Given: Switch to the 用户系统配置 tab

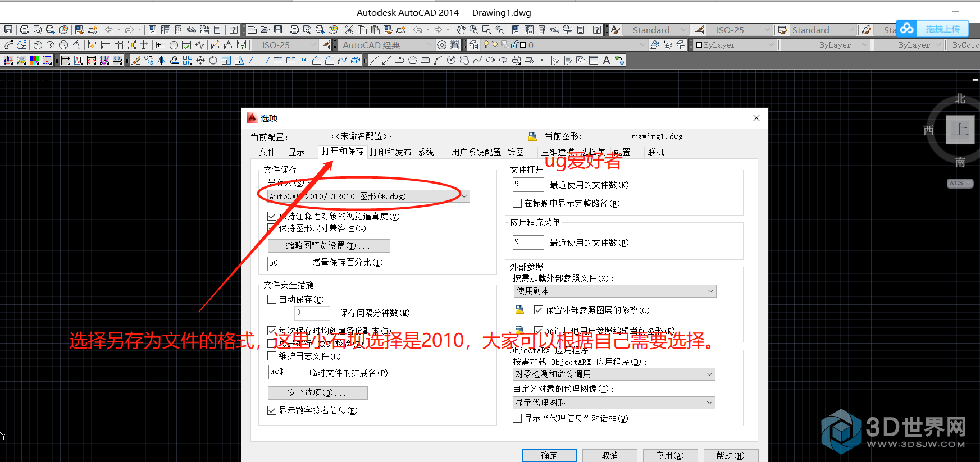Looking at the screenshot, I should pos(476,152).
